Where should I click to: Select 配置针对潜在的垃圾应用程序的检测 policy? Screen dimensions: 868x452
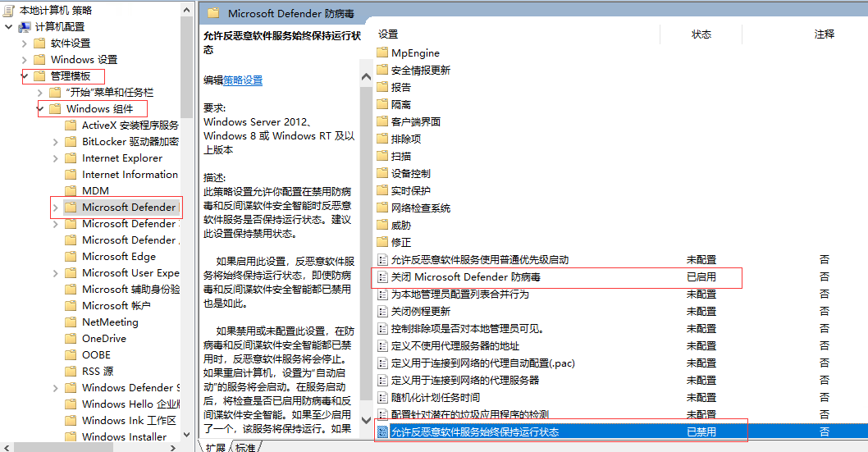[469, 414]
